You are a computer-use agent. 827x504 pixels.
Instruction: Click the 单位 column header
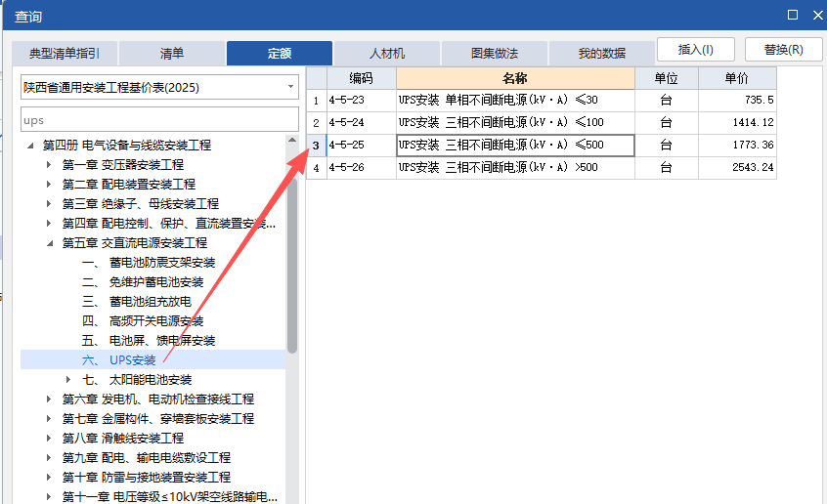[666, 78]
